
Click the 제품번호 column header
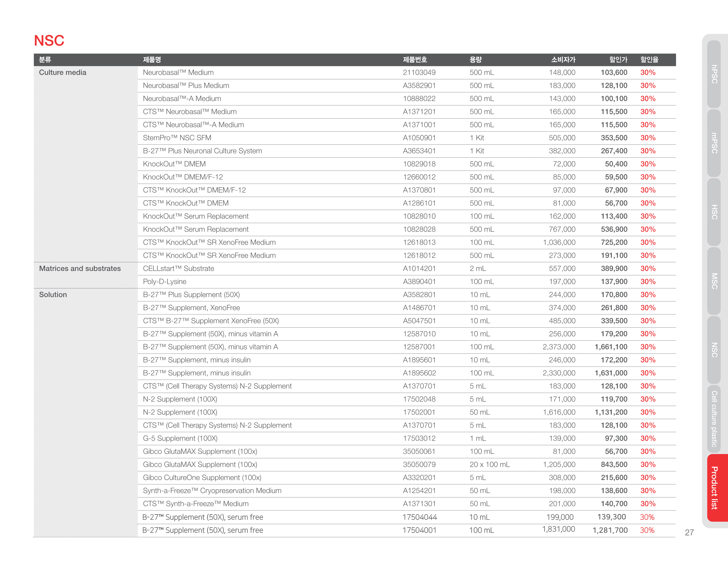(x=415, y=60)
